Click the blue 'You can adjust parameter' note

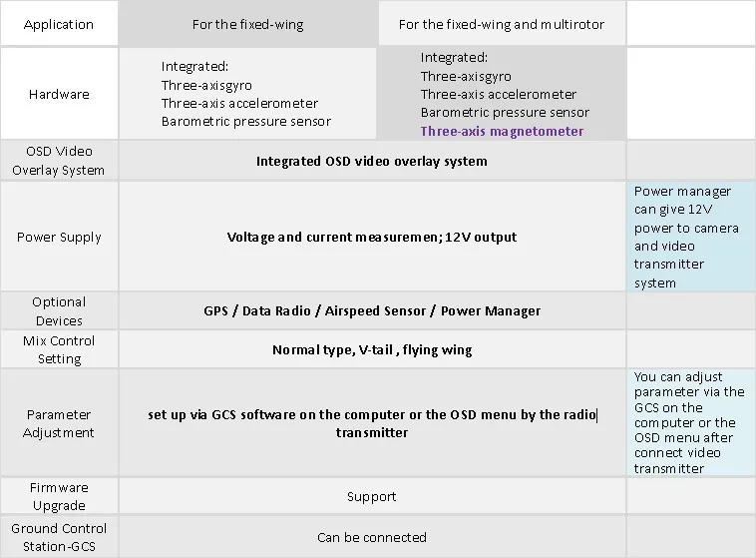691,423
